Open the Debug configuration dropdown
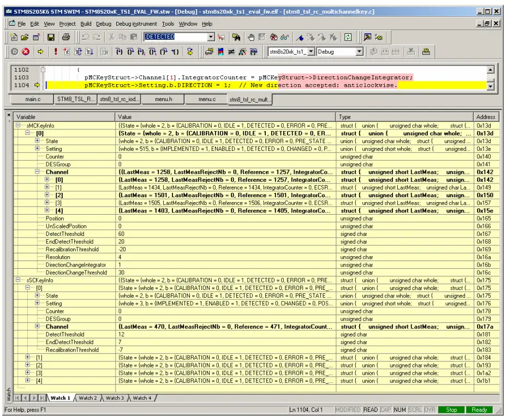The image size is (507, 420). click(x=359, y=52)
